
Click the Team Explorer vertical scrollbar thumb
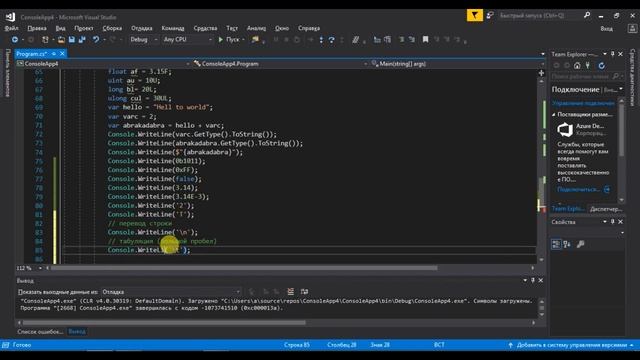pyautogui.click(x=621, y=130)
